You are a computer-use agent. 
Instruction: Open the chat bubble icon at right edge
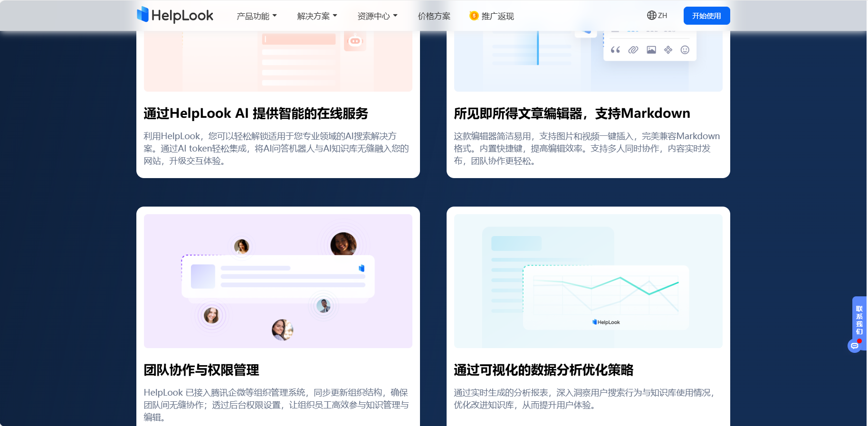point(854,346)
